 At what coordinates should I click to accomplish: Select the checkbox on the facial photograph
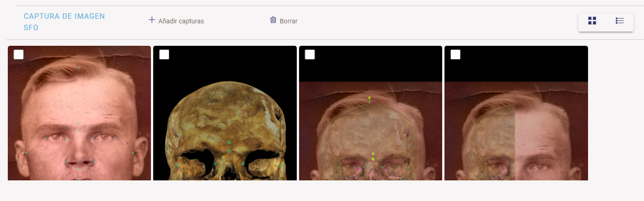pyautogui.click(x=18, y=54)
